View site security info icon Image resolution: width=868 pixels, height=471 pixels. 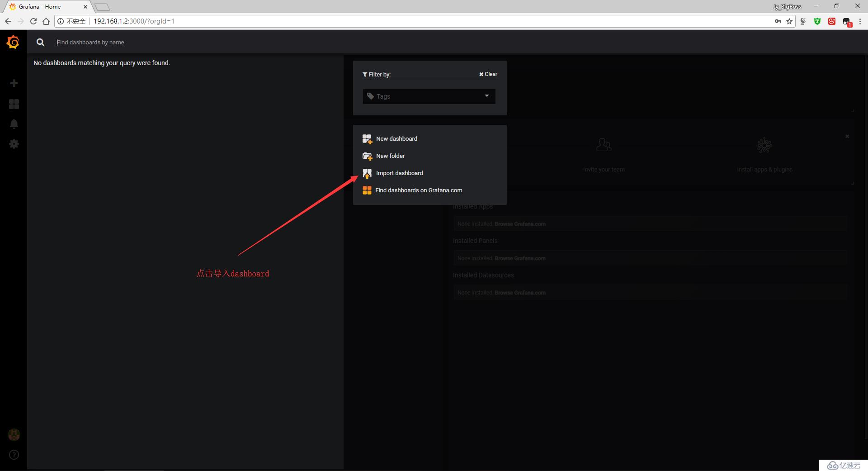pyautogui.click(x=61, y=21)
